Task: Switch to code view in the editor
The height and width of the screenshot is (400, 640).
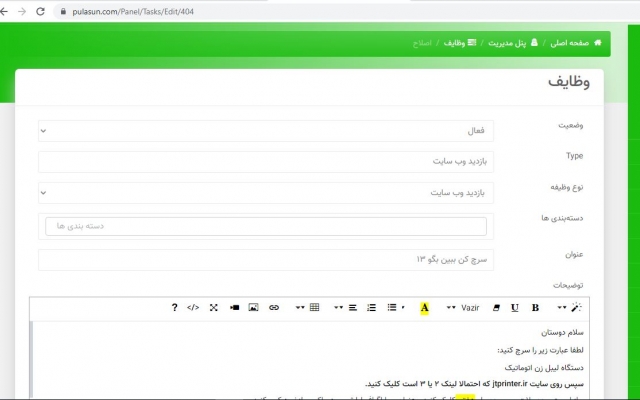Action: [193, 307]
